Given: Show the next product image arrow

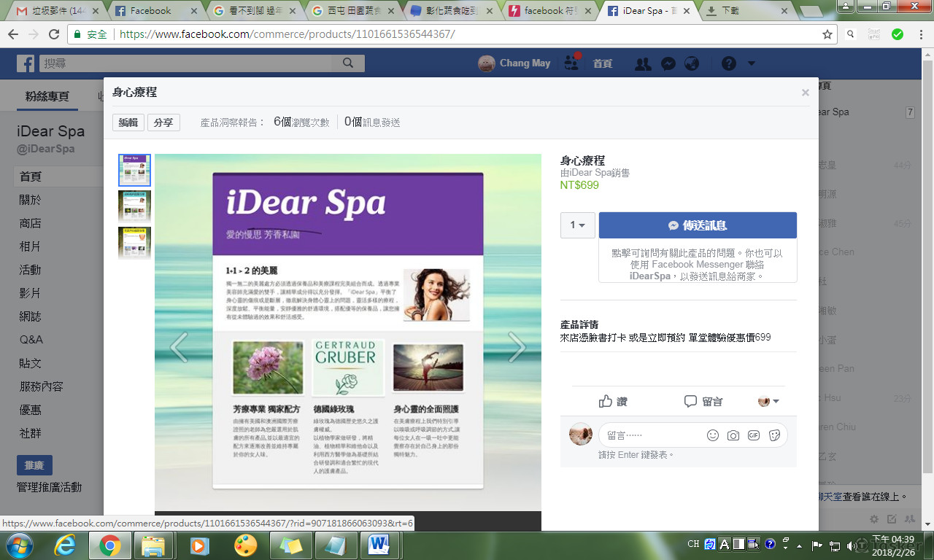Looking at the screenshot, I should (517, 348).
